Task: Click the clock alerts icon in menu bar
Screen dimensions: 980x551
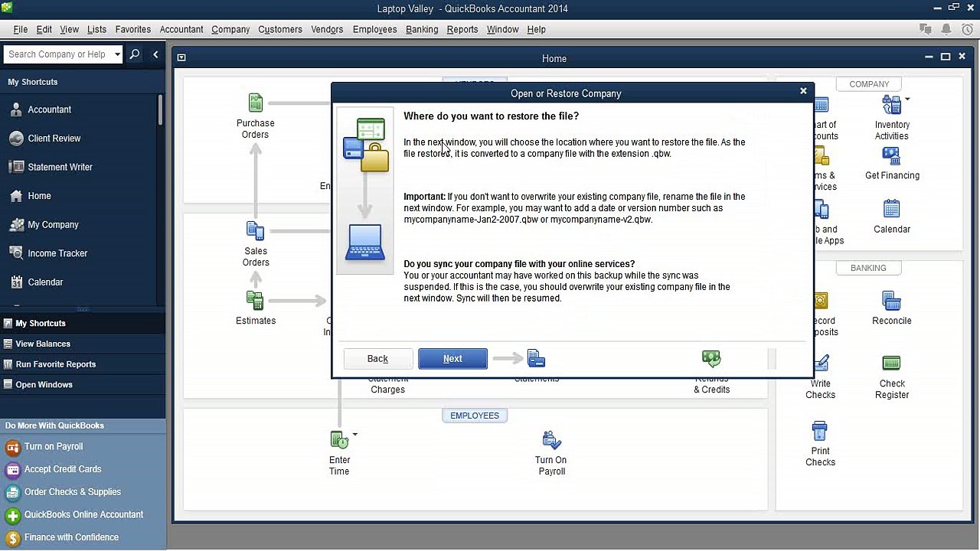Action: coord(966,29)
